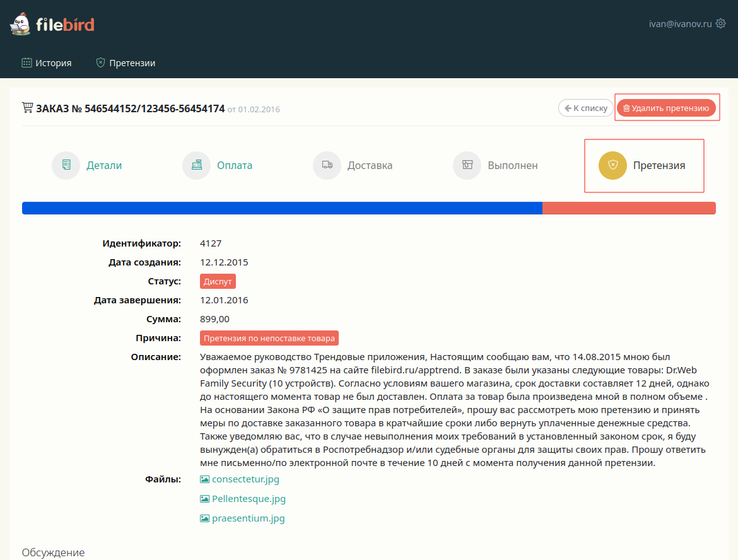Open the praesentium.jpg file link

point(248,518)
